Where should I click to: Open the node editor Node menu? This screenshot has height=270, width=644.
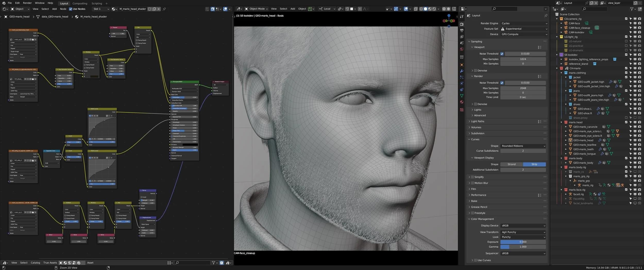63,9
